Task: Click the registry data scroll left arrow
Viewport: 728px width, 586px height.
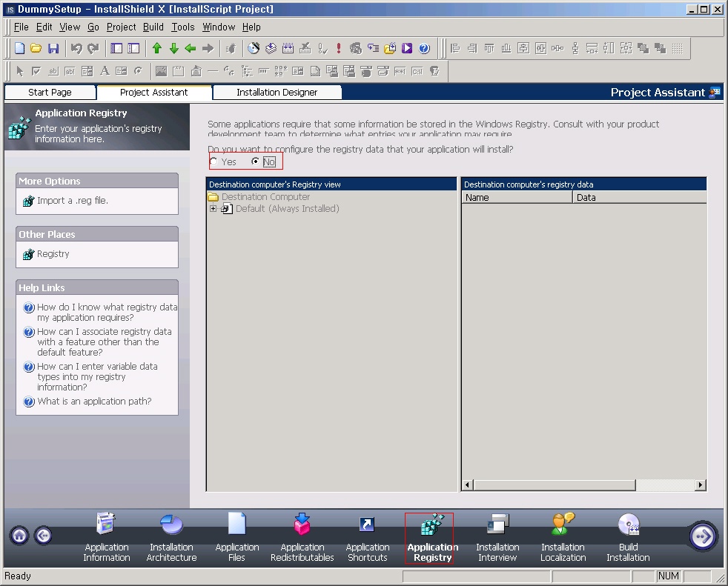Action: (468, 485)
